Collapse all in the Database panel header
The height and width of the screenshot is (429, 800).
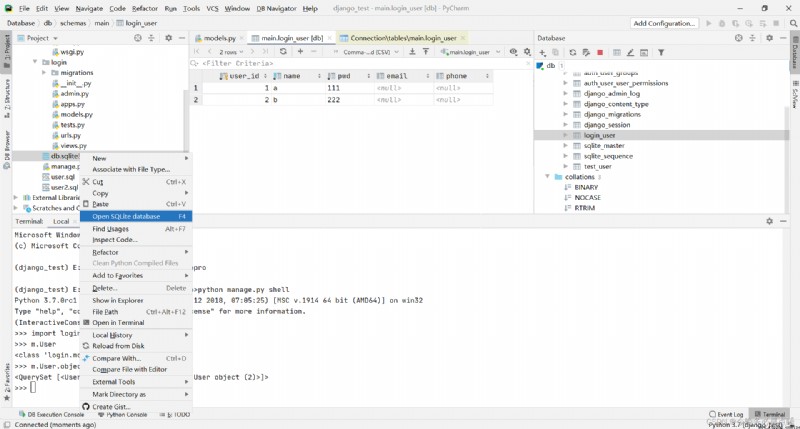pos(752,38)
